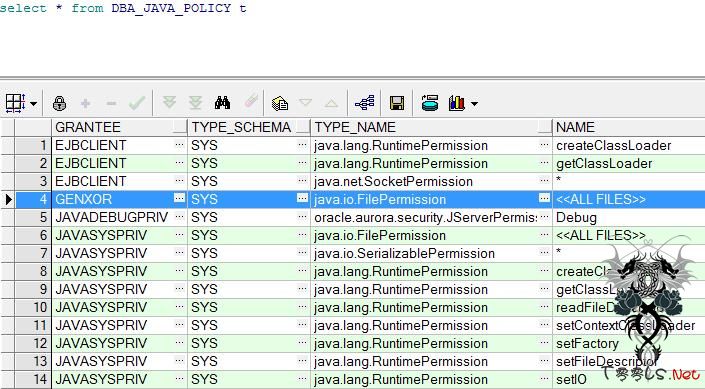The image size is (705, 389).
Task: Open ellipsis for row 7 java.io.SerializablePermission cell
Action: (544, 252)
